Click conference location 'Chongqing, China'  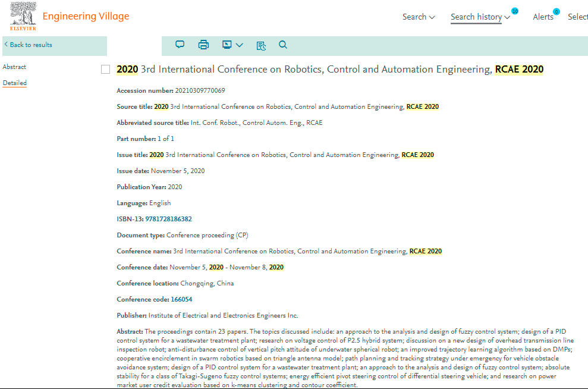(207, 283)
